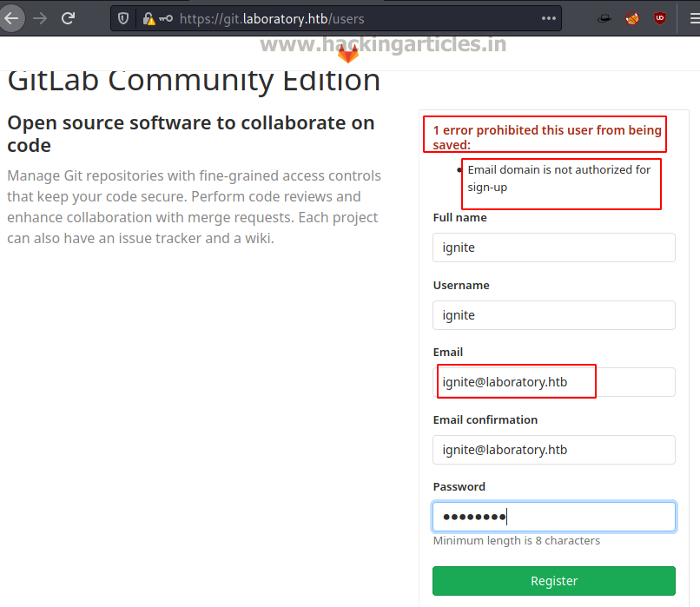Viewport: 700px width, 607px height.
Task: Click the 'Password' label
Action: point(459,487)
